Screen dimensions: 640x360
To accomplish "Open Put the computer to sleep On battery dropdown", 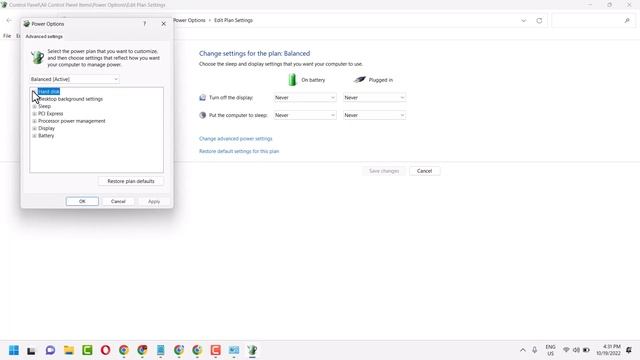I will 305,115.
